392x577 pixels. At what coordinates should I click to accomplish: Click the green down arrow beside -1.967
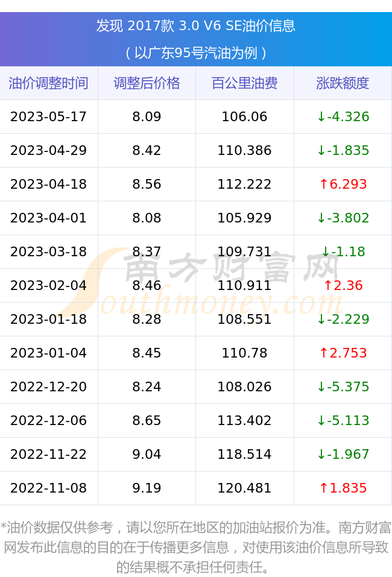point(321,454)
